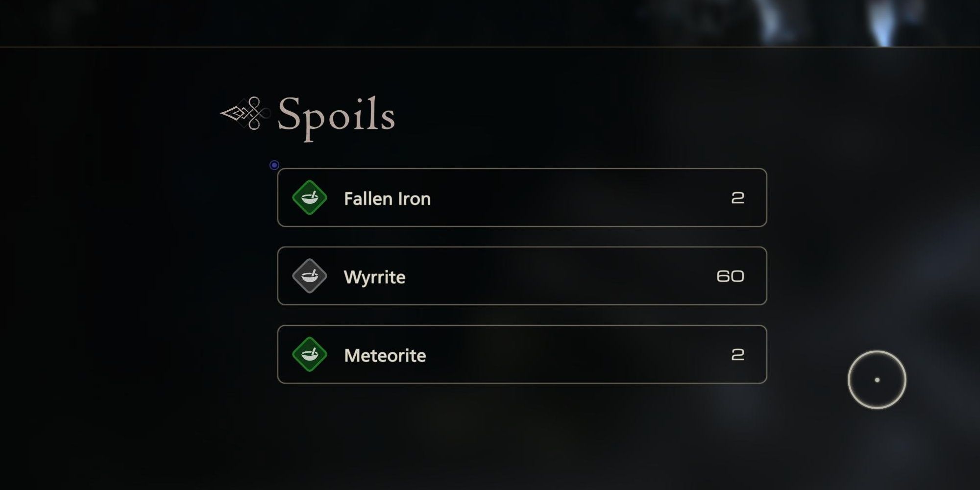This screenshot has height=490, width=980.
Task: Click the Wyrrite quantity of 60
Action: [x=730, y=276]
